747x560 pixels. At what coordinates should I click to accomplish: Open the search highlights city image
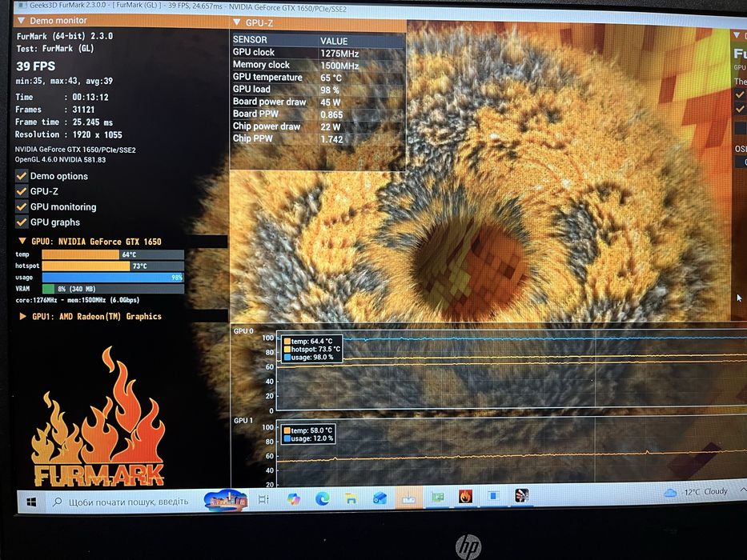pyautogui.click(x=225, y=500)
